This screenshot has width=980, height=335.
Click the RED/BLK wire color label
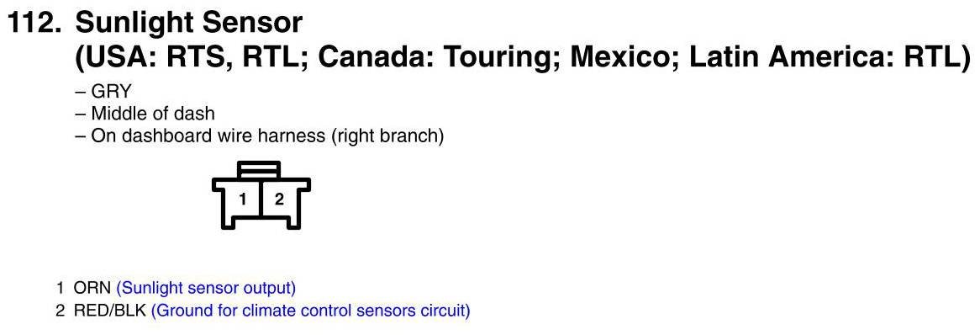110,311
